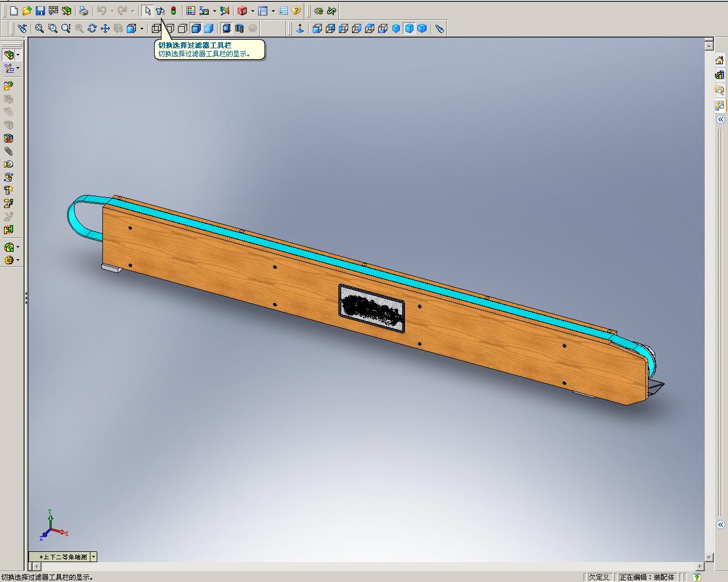Viewport: 728px width, 582px height.
Task: Click the Make Drawing from Assembly icon
Action: tap(53, 11)
